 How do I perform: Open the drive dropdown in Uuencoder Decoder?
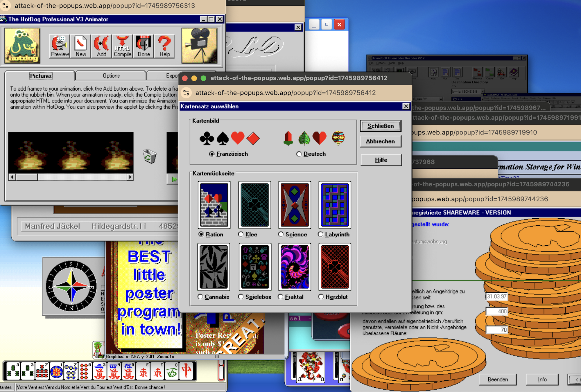coord(483,91)
